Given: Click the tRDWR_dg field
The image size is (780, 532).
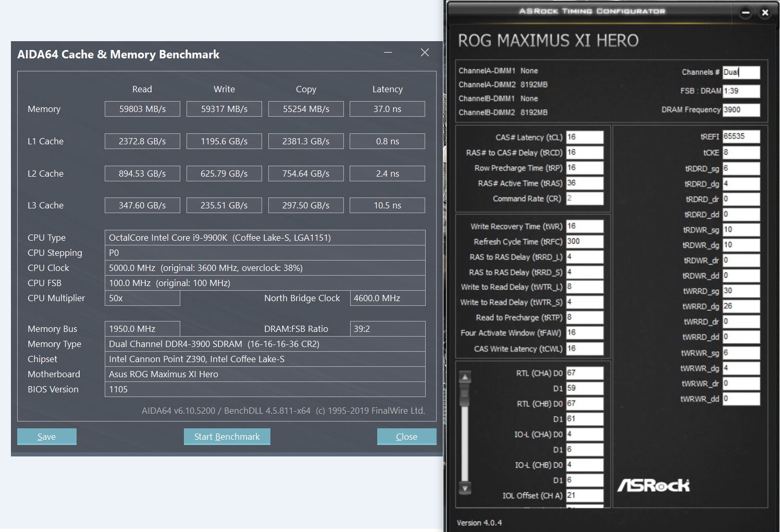Looking at the screenshot, I should tap(741, 245).
